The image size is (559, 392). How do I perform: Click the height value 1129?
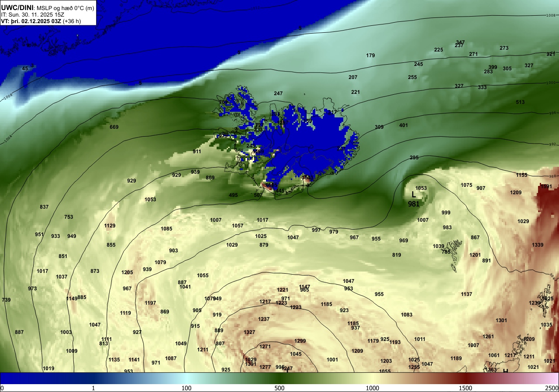tap(110, 226)
